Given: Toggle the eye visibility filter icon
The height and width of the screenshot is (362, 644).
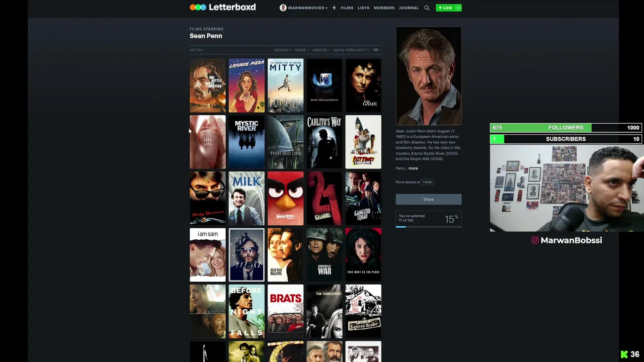Looking at the screenshot, I should tap(376, 50).
